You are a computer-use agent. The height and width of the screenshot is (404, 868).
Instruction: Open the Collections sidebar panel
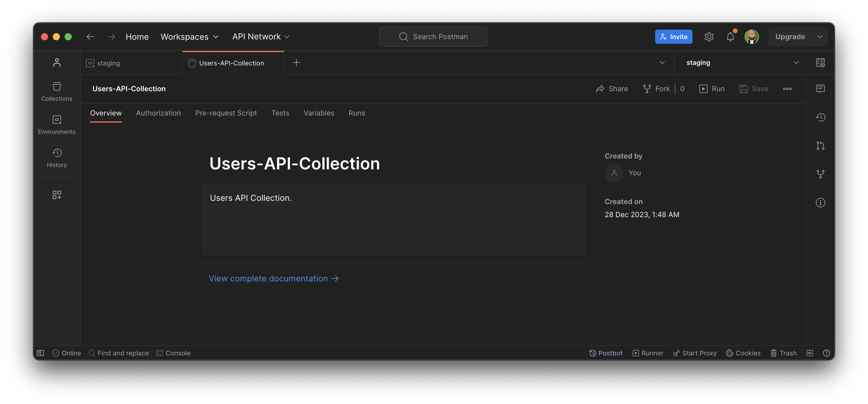[57, 91]
